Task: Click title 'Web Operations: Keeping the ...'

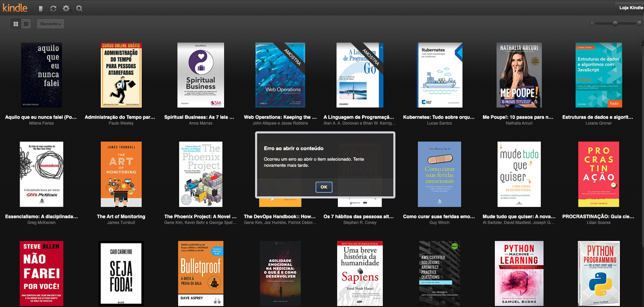Action: 280,117
